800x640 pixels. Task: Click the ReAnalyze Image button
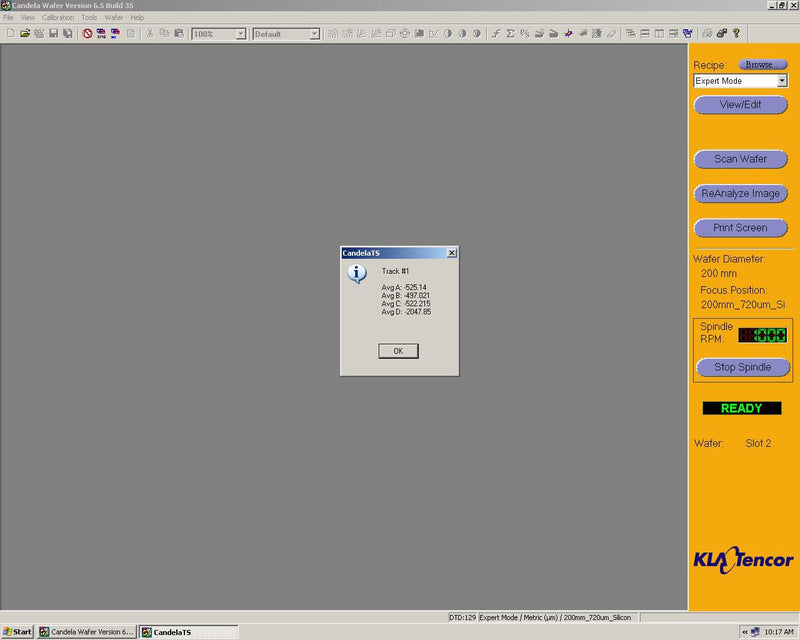coord(740,193)
